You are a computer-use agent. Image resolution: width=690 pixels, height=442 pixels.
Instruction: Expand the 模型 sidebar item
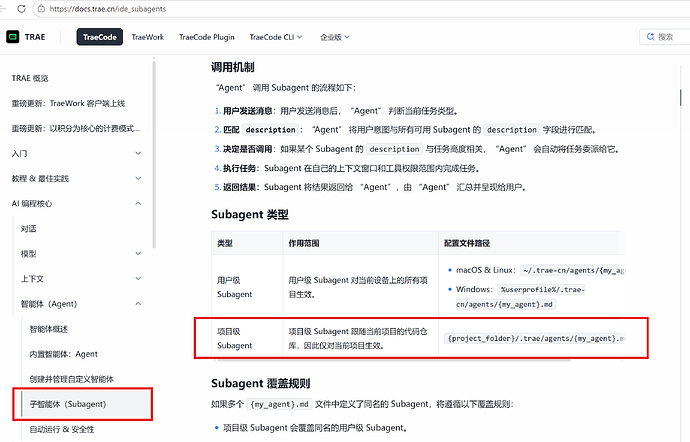tap(81, 254)
